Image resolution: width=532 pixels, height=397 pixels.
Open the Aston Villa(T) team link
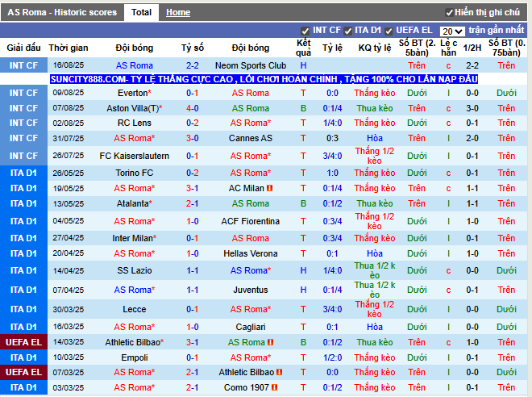133,108
